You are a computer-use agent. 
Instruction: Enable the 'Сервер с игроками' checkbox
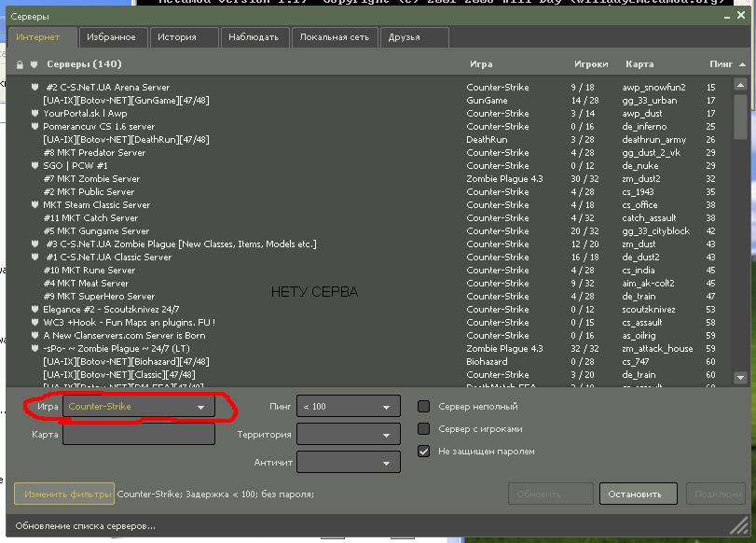pos(423,428)
